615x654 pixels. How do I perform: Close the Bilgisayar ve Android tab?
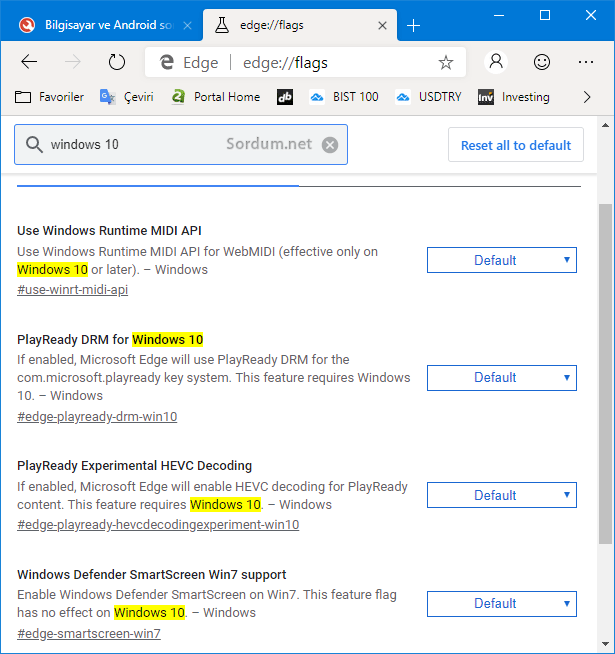coord(187,25)
